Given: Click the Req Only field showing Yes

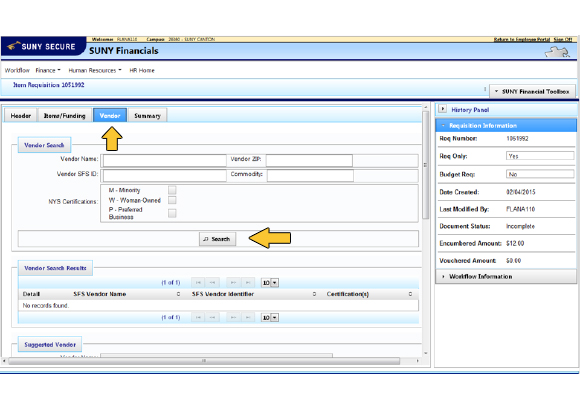Looking at the screenshot, I should [x=540, y=156].
